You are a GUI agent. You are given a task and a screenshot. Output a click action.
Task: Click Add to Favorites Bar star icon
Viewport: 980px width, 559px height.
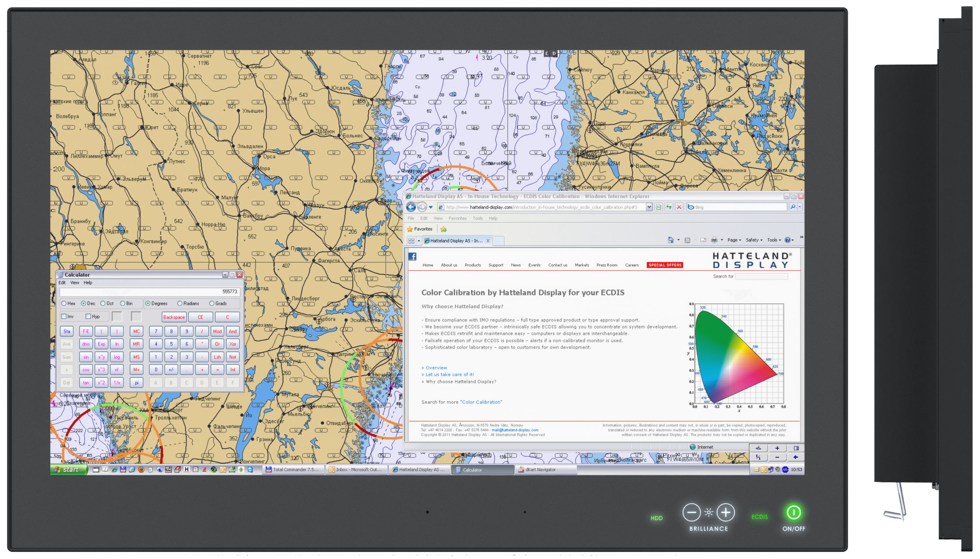tap(444, 229)
